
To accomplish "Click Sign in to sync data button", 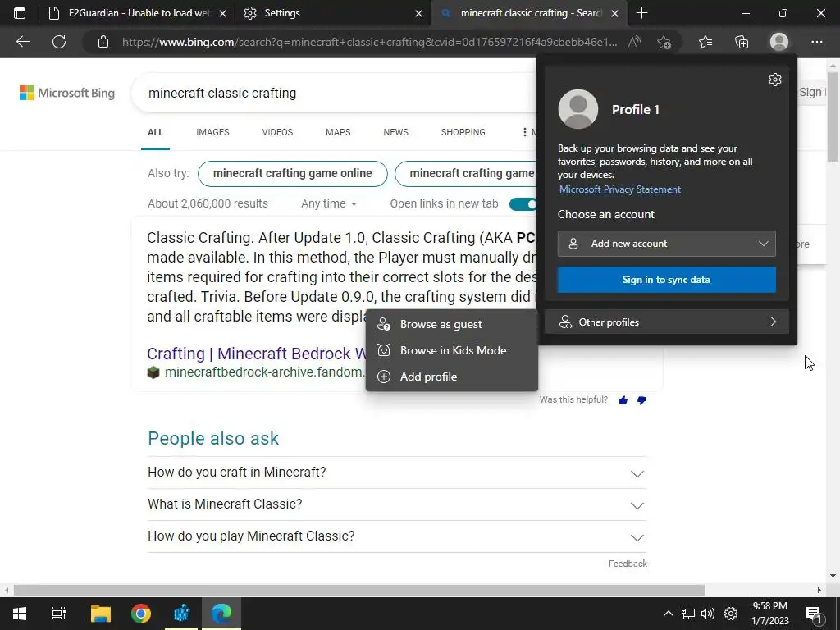I will coord(666,280).
